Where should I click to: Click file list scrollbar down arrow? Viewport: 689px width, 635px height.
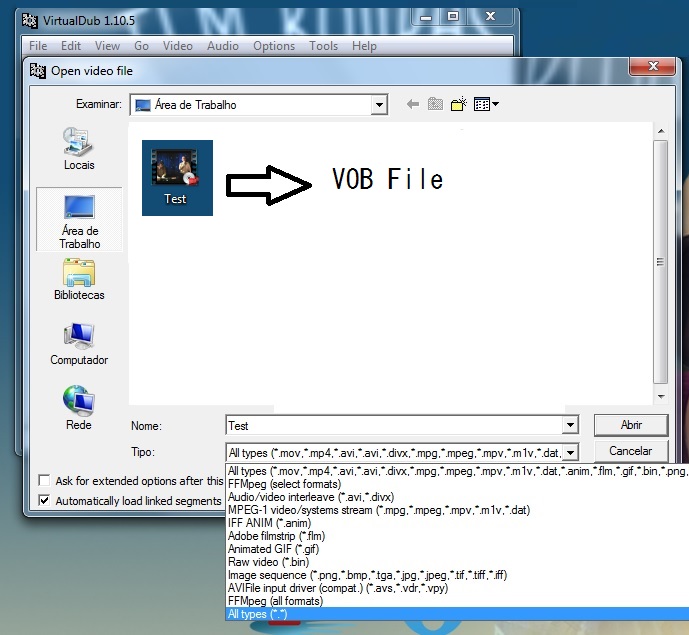click(x=660, y=397)
